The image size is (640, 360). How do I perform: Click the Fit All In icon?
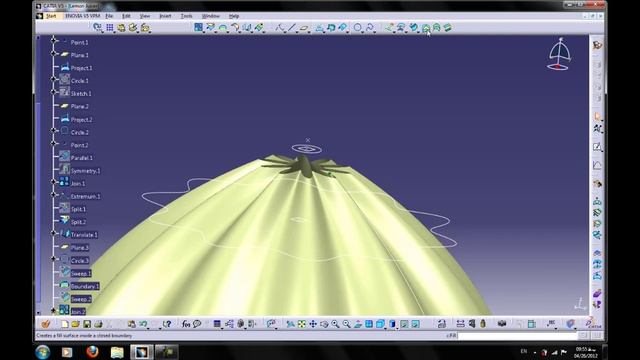tap(301, 324)
